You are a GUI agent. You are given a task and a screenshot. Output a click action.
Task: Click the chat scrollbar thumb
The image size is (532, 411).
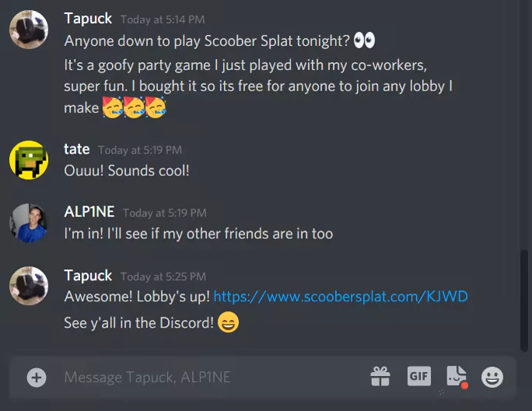point(524,300)
